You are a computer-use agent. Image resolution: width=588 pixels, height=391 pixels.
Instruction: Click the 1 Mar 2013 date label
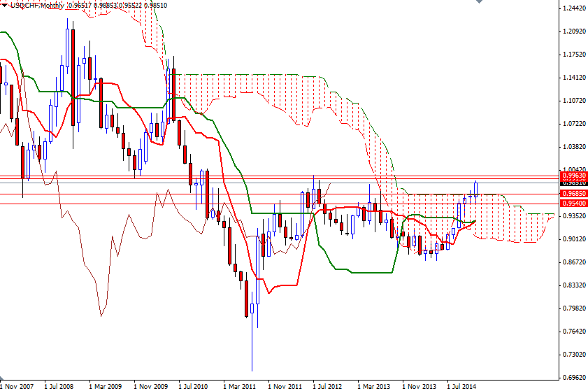373,386
